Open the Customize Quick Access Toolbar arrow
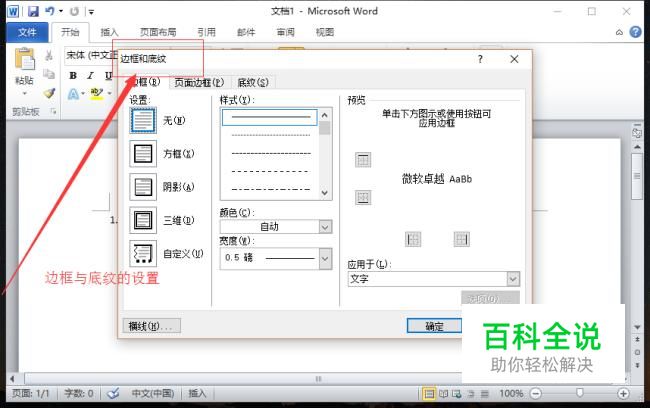This screenshot has height=408, width=650. pyautogui.click(x=91, y=12)
